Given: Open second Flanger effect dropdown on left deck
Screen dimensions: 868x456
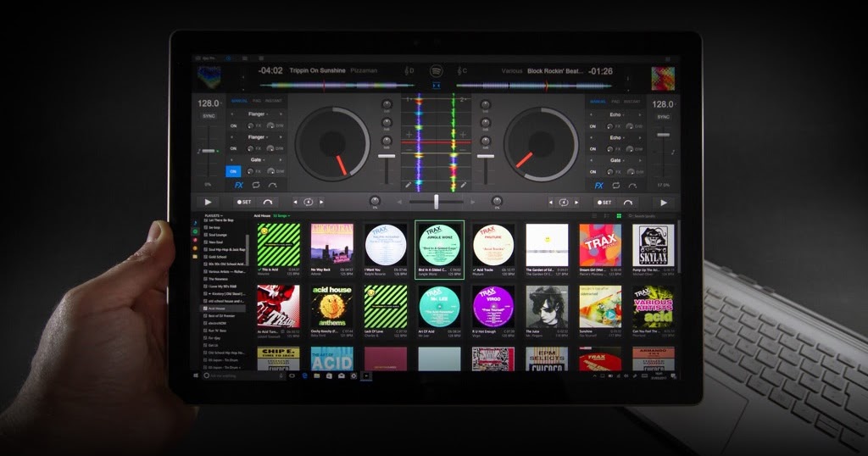Looking at the screenshot, I should (x=258, y=136).
